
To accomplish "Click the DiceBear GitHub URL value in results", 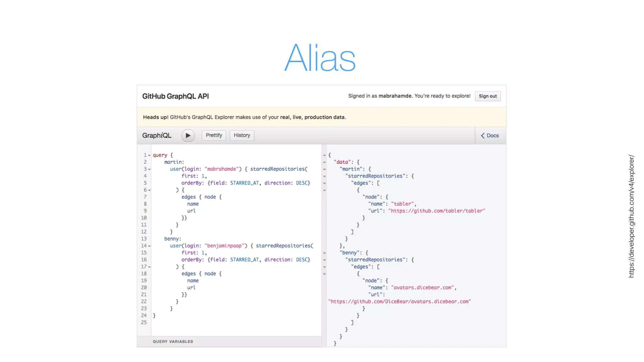I will point(399,301).
